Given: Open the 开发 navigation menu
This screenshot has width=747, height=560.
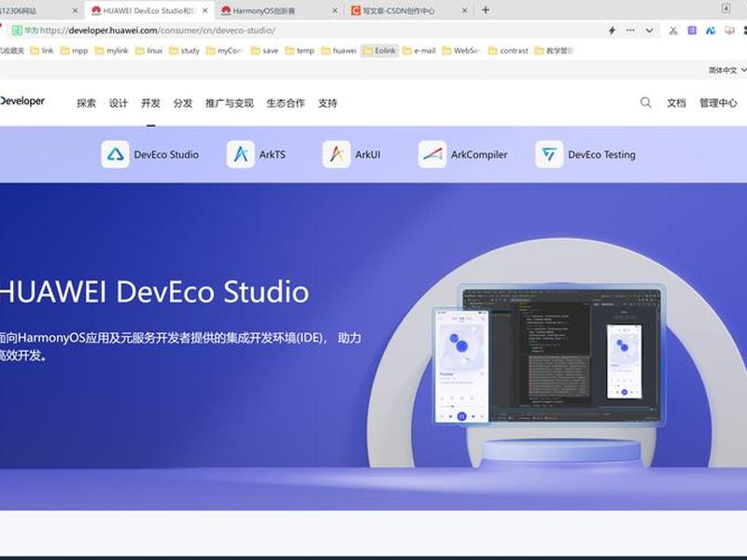Looking at the screenshot, I should (150, 103).
